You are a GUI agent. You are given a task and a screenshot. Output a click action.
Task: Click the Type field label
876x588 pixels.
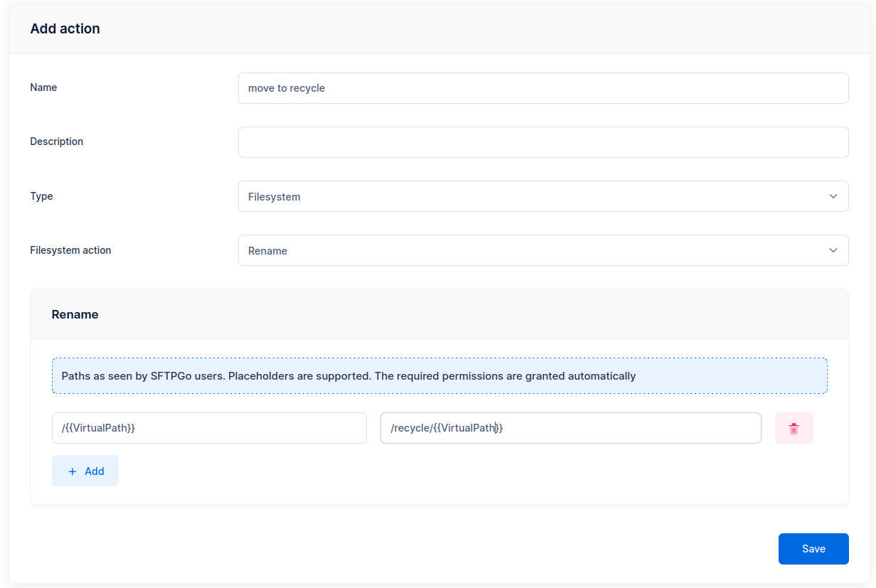coord(41,196)
